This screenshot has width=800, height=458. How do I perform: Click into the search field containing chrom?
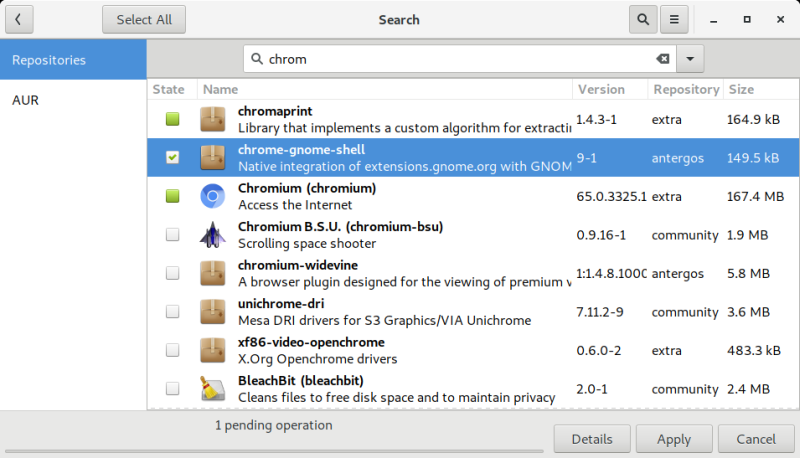pos(459,59)
